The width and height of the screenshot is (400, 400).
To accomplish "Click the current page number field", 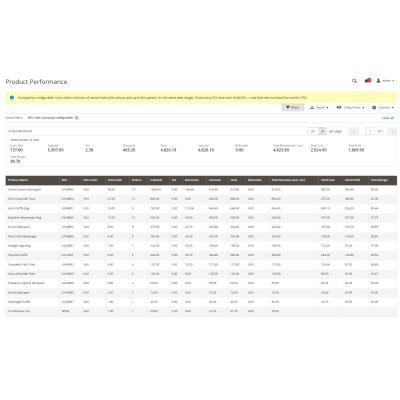I will [370, 131].
